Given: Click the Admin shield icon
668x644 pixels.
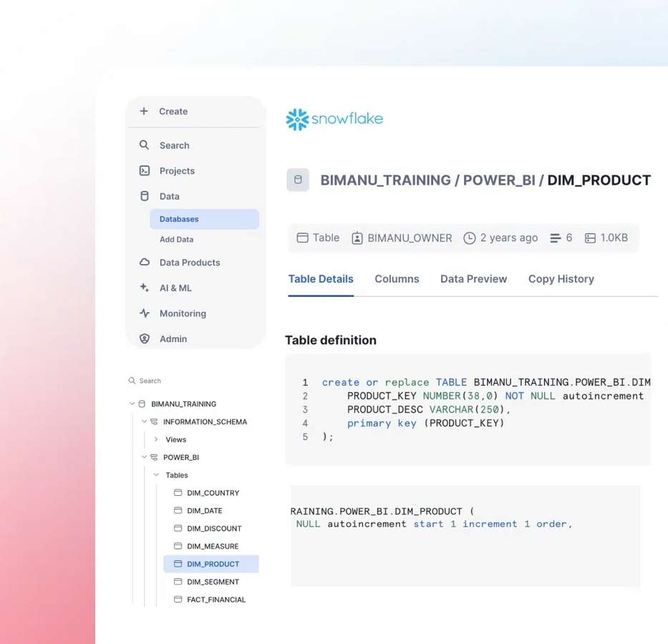Looking at the screenshot, I should [145, 338].
